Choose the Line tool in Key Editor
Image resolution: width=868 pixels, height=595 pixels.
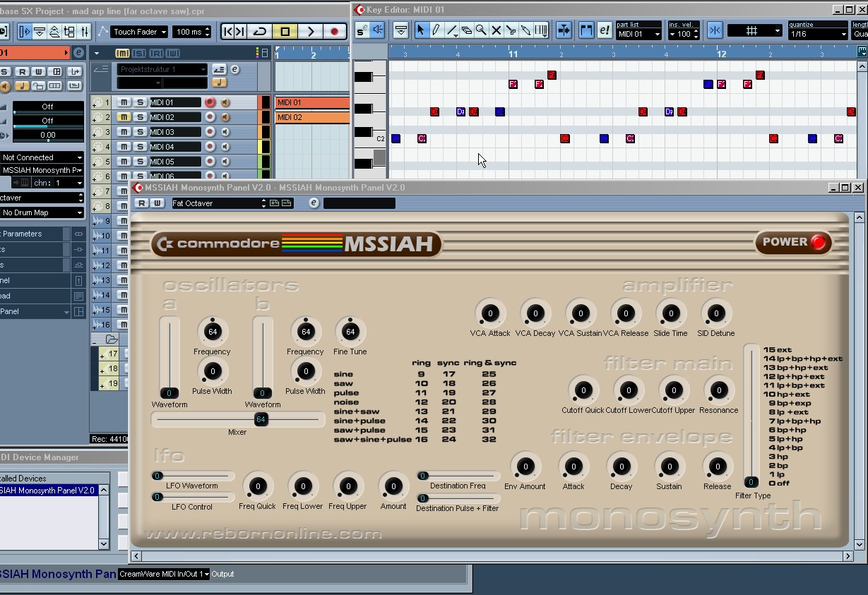(452, 30)
